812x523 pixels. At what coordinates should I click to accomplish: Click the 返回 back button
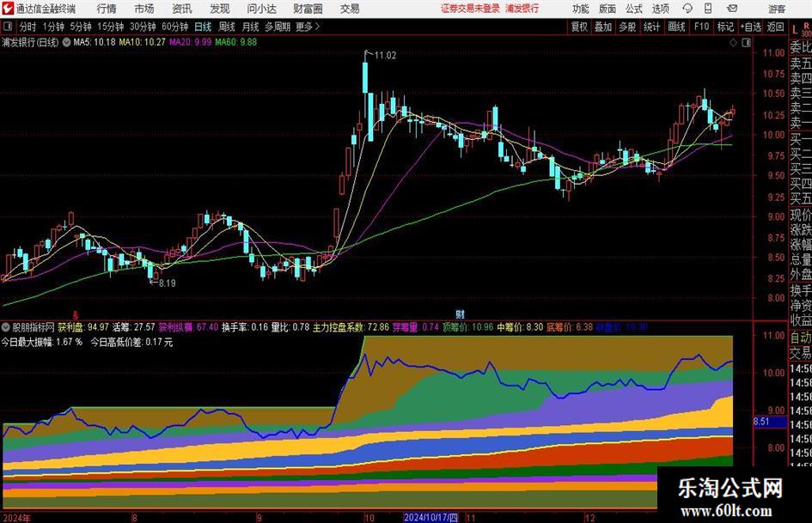tap(775, 27)
